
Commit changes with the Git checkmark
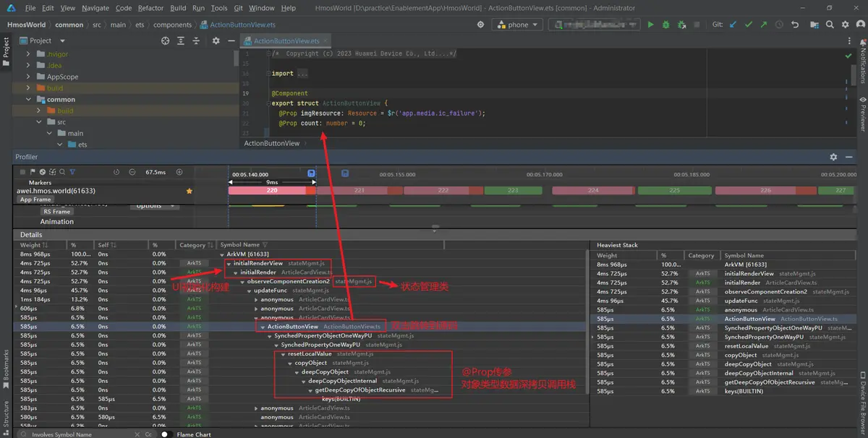click(x=749, y=25)
